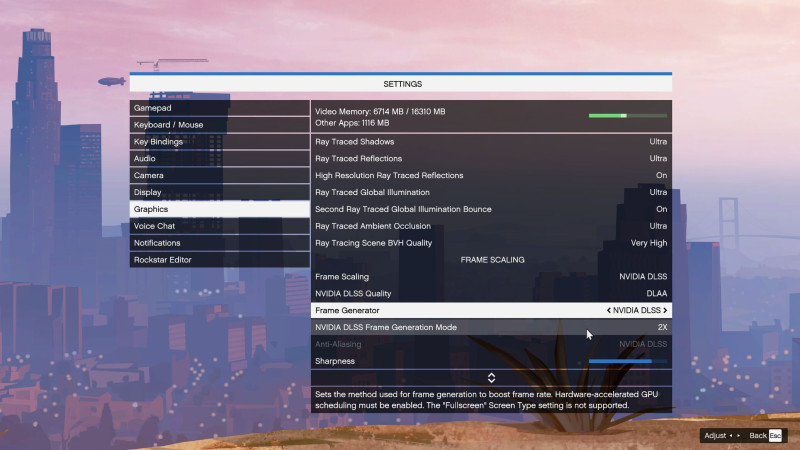Select the Frame Generator row
This screenshot has width=800, height=450.
tap(491, 310)
